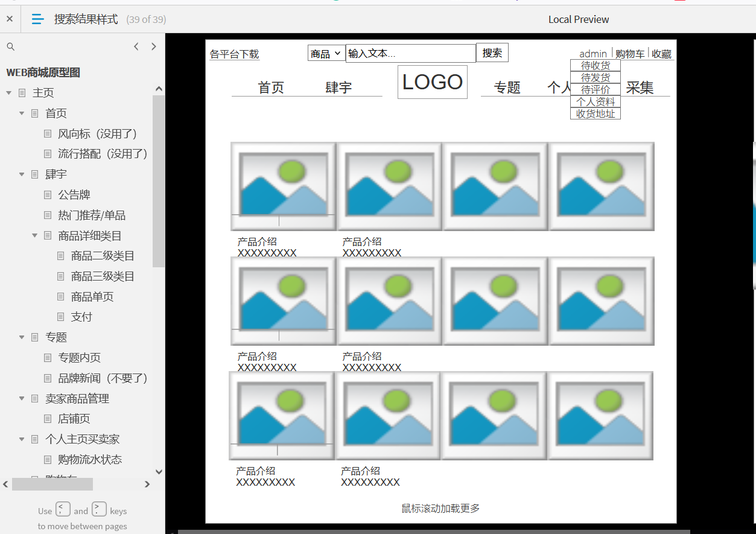Go to previous page with left chevron
The image size is (756, 534).
tap(136, 46)
